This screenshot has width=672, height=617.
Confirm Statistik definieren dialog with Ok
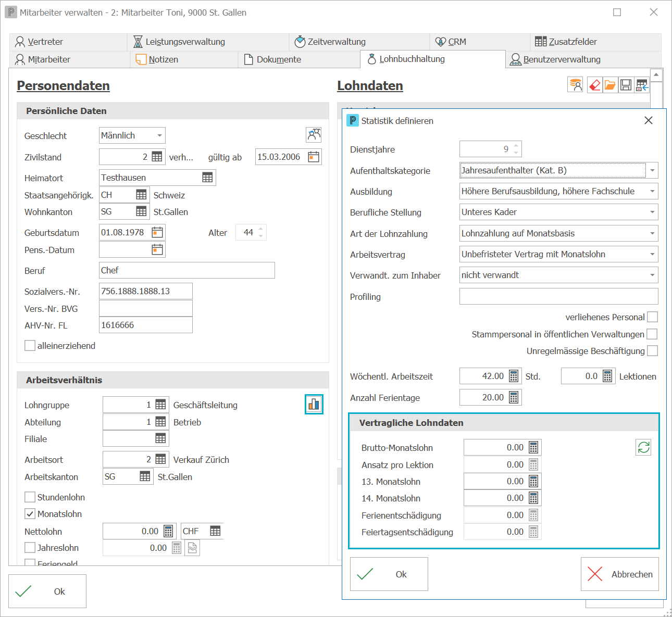389,574
